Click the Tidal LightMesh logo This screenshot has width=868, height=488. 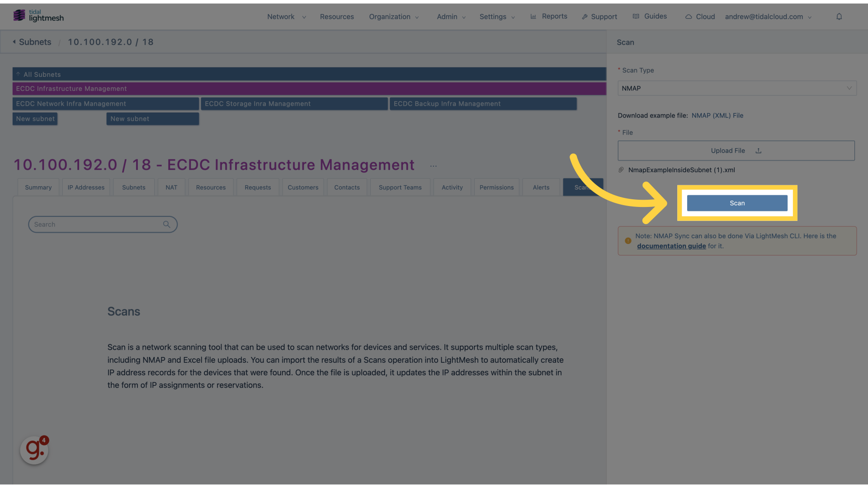tap(38, 16)
